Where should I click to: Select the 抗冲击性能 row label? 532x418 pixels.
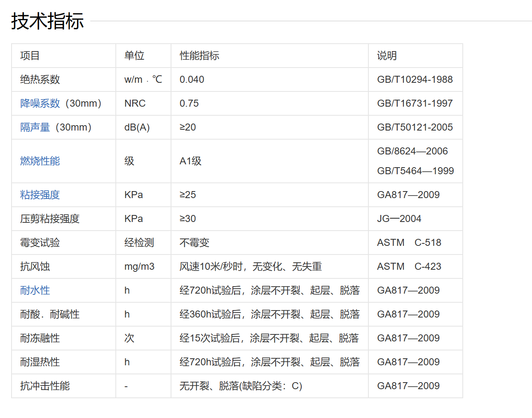(45, 386)
